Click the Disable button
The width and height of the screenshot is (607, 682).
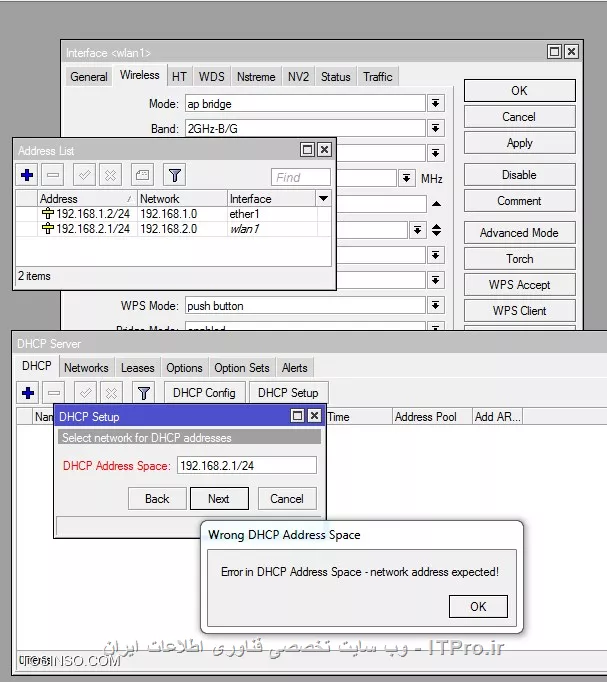(x=520, y=175)
